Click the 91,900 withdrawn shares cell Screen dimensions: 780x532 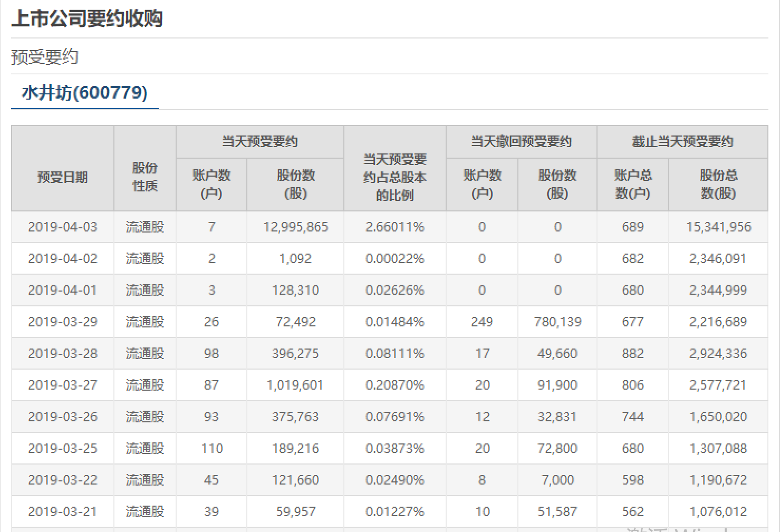click(557, 385)
